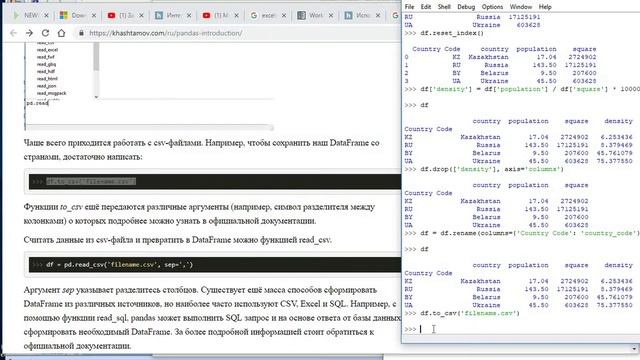The height and width of the screenshot is (360, 640).
Task: Select read_gbq in autocomplete list
Action: (46, 64)
